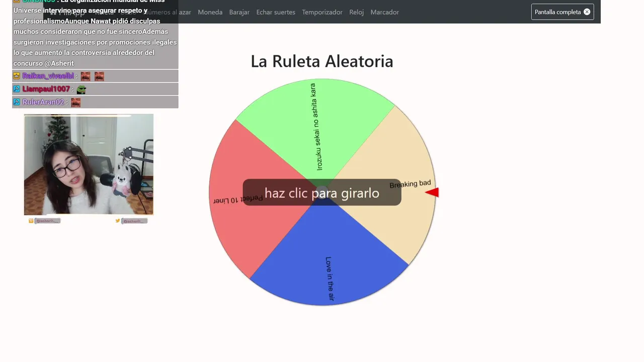Click the streamer webcam thumbnail
This screenshot has height=362, width=644.
(x=89, y=164)
